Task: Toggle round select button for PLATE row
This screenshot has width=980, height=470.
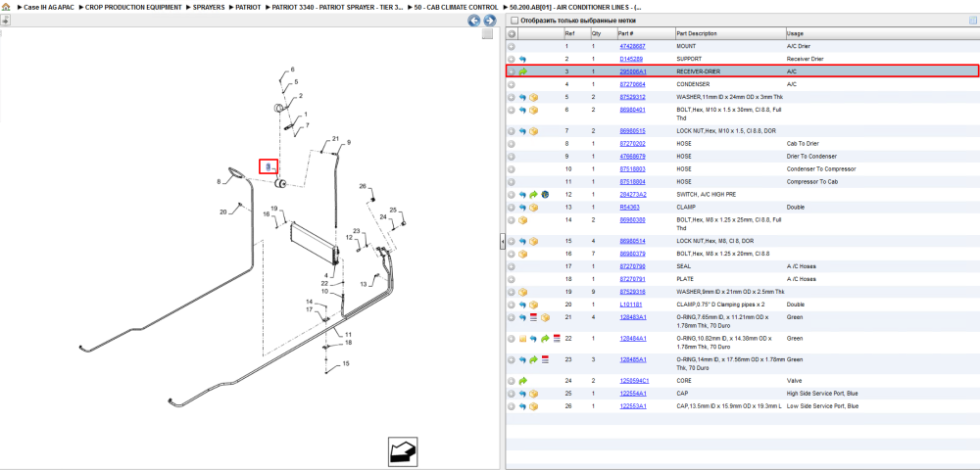Action: coord(512,280)
